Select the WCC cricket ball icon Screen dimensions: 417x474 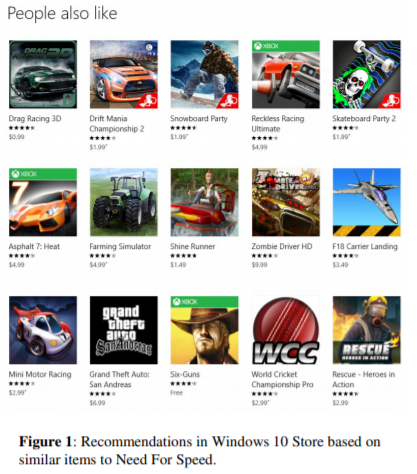click(286, 330)
